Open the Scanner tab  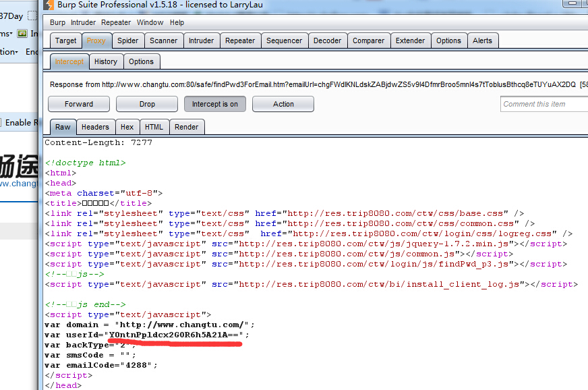[x=163, y=40]
